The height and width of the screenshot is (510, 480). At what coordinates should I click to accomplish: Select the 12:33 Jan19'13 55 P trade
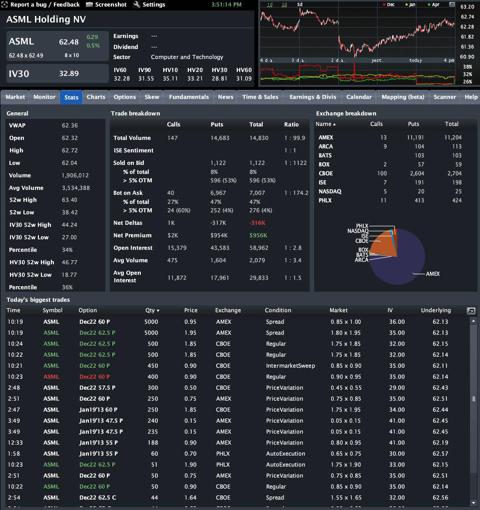pos(236,443)
